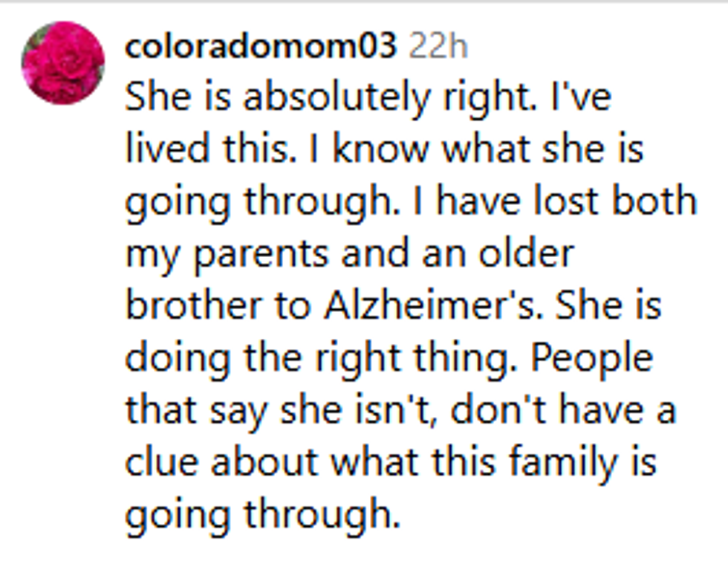Click the word "clue" in the comment

[x=160, y=462]
